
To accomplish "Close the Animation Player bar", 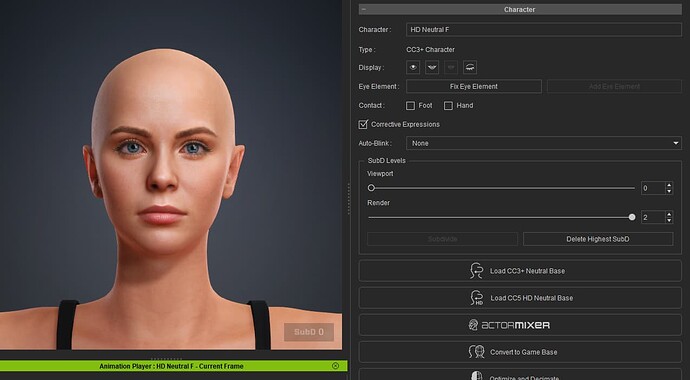I will (x=335, y=366).
